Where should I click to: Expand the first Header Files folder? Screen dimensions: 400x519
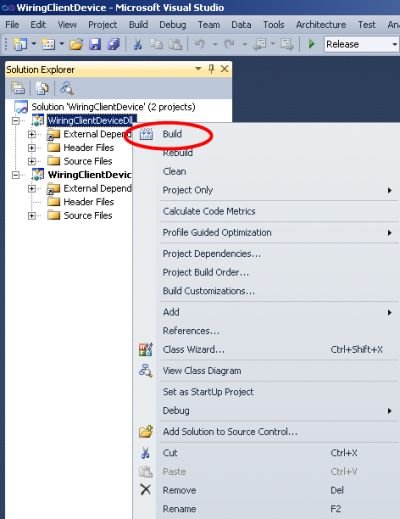click(32, 148)
